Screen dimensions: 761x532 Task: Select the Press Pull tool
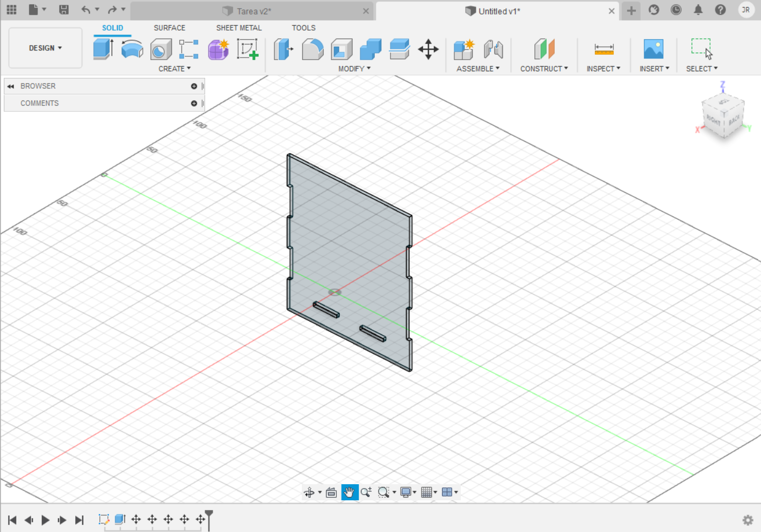coord(284,49)
